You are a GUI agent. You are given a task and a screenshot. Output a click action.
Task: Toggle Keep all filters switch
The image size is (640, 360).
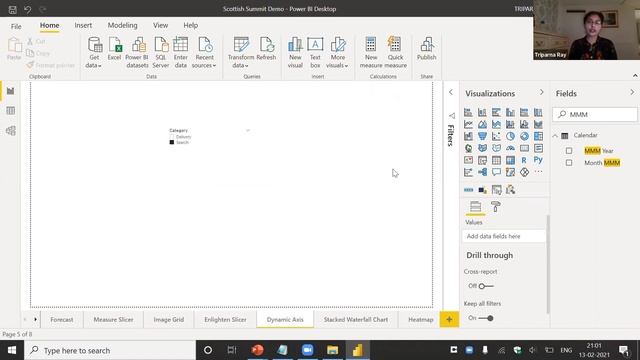click(486, 318)
